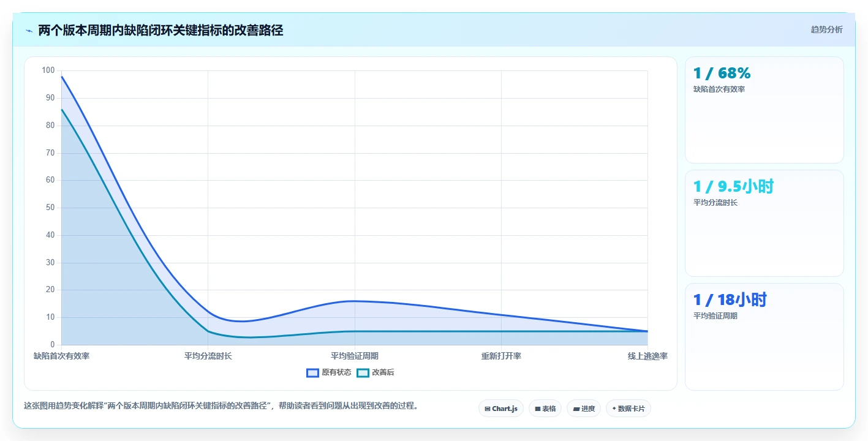
Task: Click the 原有状态 legend color box
Action: pos(313,372)
